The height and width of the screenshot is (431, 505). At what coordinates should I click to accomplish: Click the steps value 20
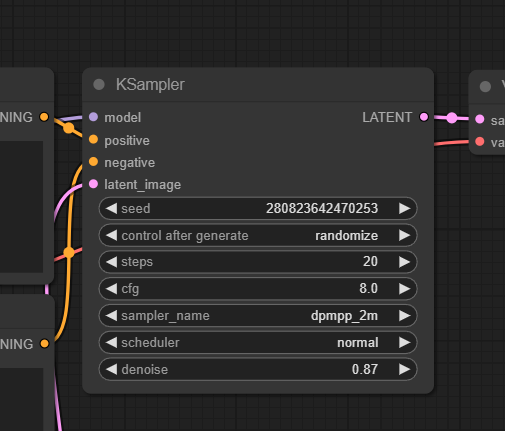(370, 262)
